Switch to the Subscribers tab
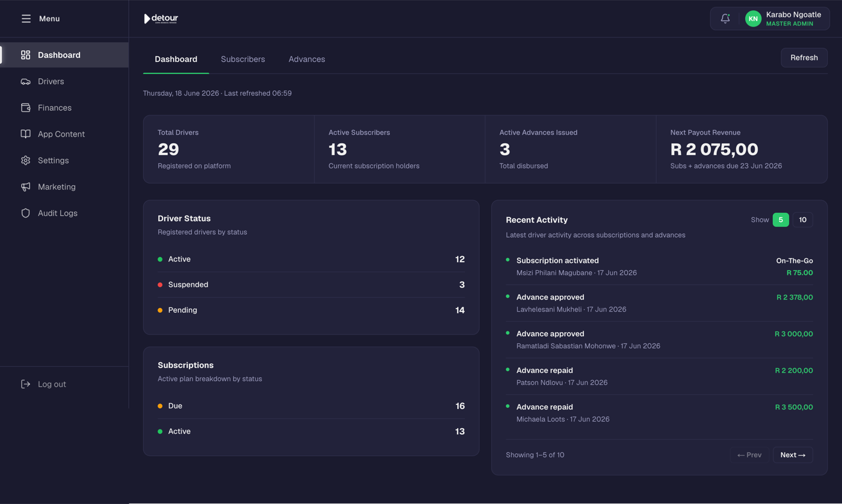The height and width of the screenshot is (504, 842). pos(243,59)
